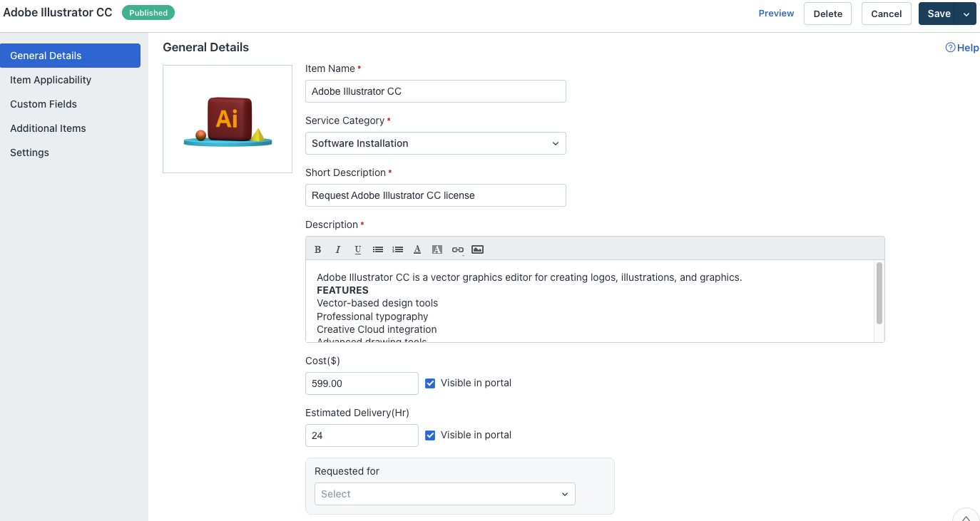Toggle Estimated Delivery Visible in portal checkbox
The width and height of the screenshot is (980, 521).
tap(430, 435)
